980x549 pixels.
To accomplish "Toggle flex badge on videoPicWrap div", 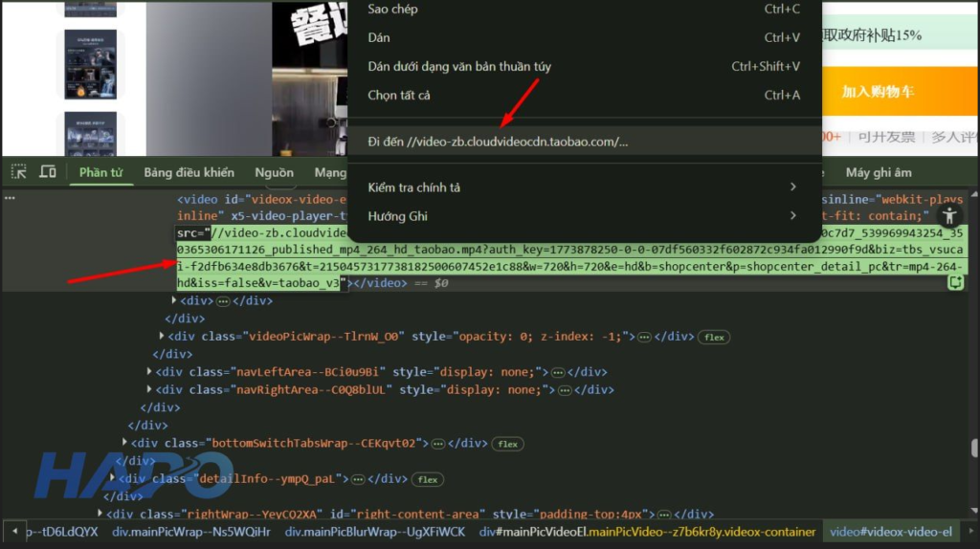I will click(x=714, y=337).
